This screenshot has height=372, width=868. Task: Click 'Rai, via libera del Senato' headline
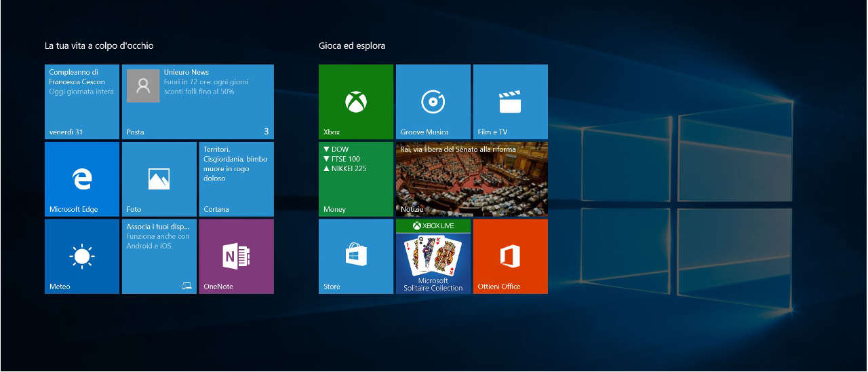point(458,149)
